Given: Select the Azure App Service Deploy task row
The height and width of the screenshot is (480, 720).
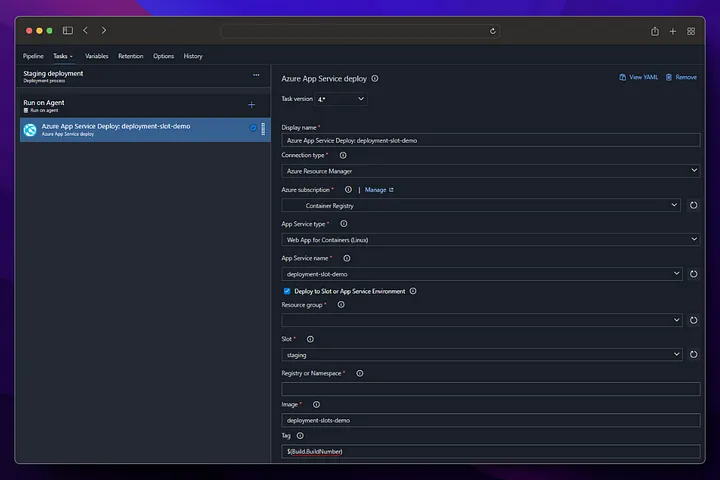Looking at the screenshot, I should pos(145,130).
